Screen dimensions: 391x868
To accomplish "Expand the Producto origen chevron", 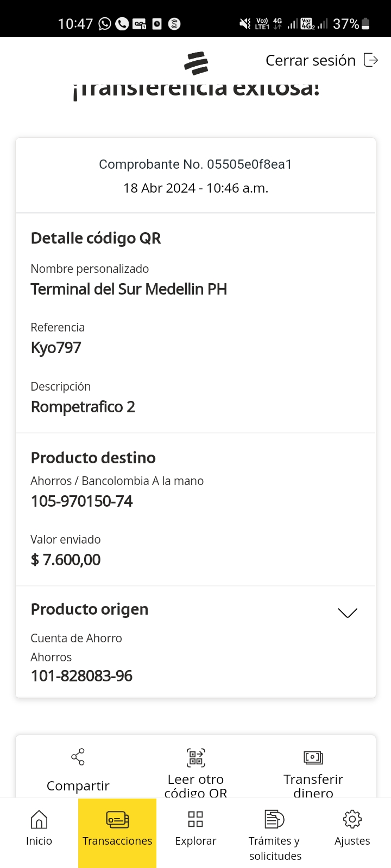I will [x=348, y=612].
